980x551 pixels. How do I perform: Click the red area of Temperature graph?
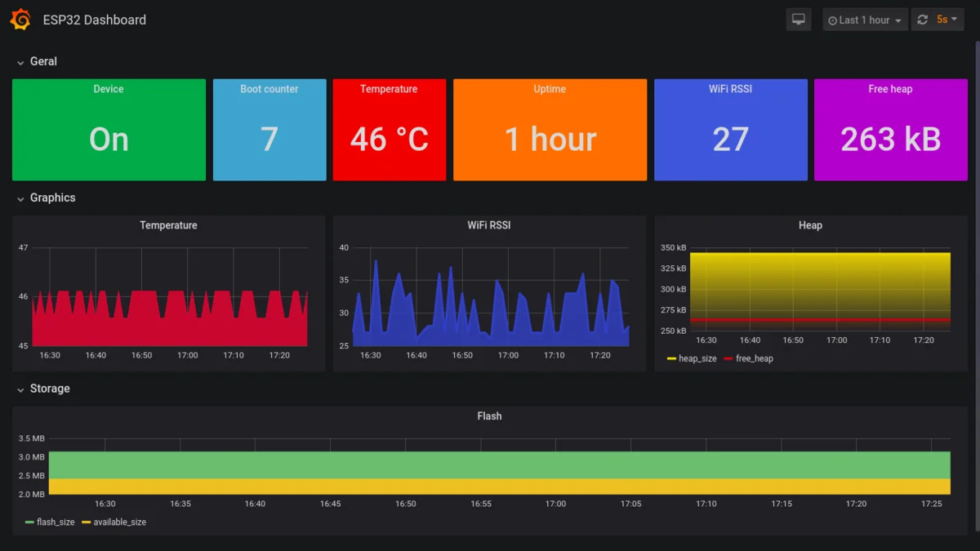point(170,331)
